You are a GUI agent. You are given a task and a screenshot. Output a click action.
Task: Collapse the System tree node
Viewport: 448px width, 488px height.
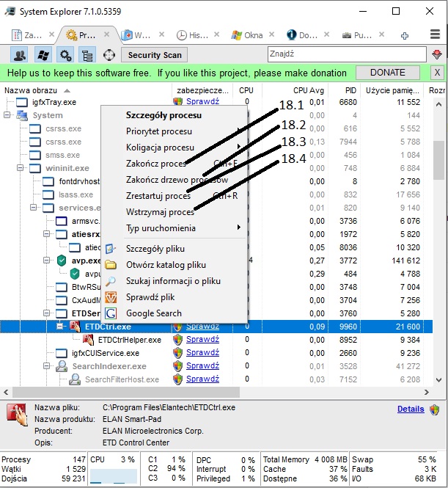[x=7, y=115]
